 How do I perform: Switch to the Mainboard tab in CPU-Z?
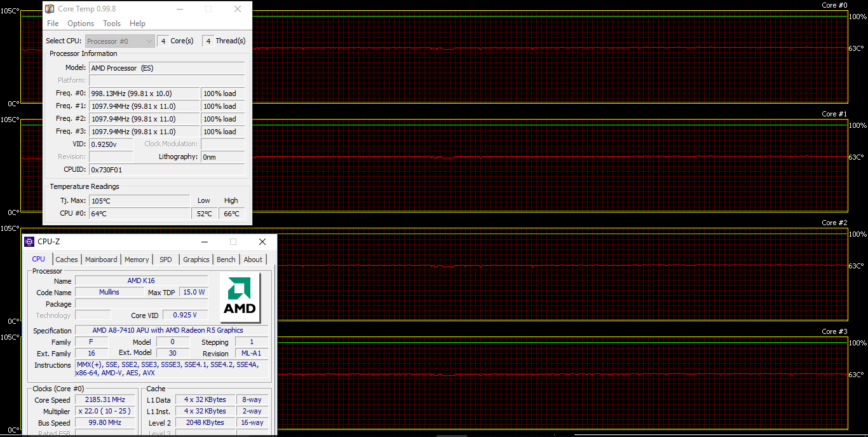pos(101,260)
